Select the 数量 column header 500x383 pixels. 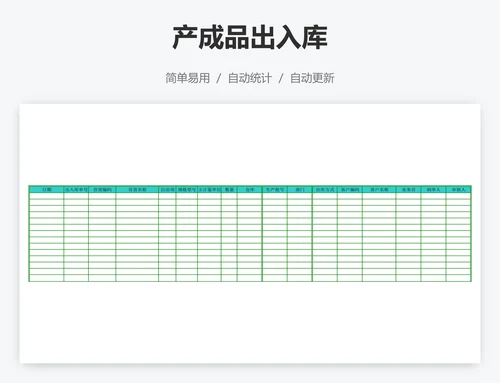229,190
